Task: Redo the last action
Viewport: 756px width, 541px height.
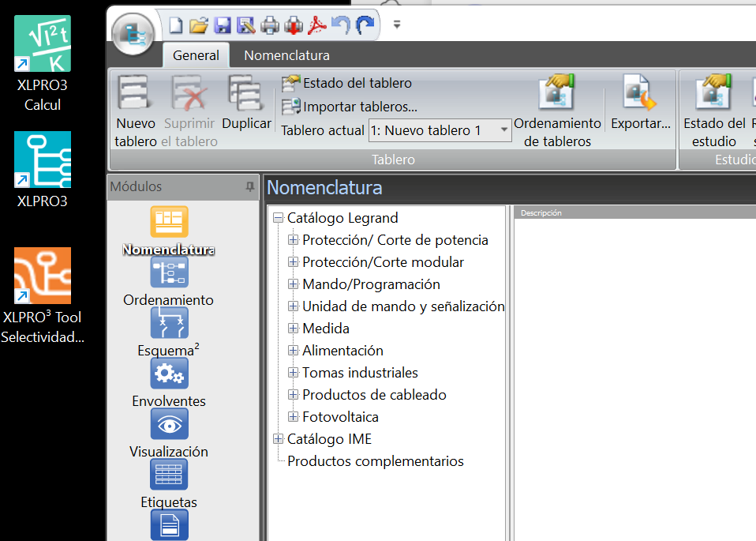Action: [x=365, y=24]
